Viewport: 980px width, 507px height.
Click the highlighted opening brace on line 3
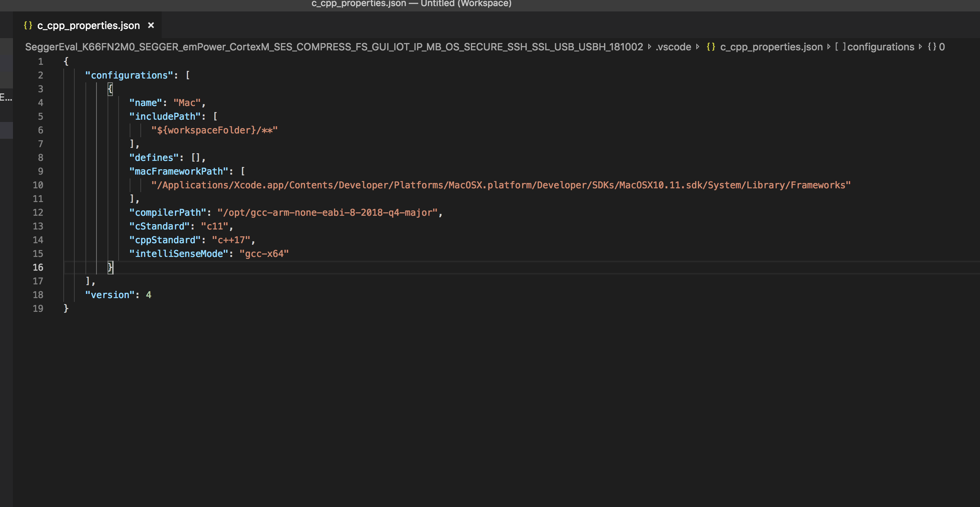(x=110, y=89)
